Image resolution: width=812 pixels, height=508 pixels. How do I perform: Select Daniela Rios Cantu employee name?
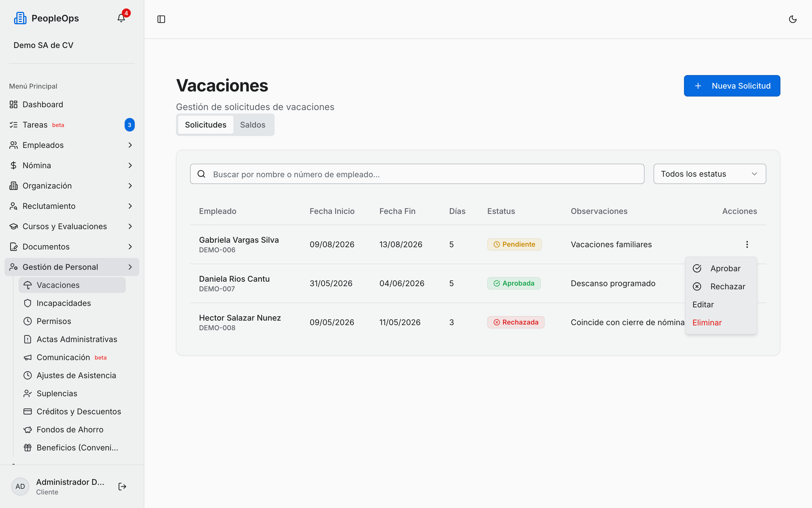234,279
